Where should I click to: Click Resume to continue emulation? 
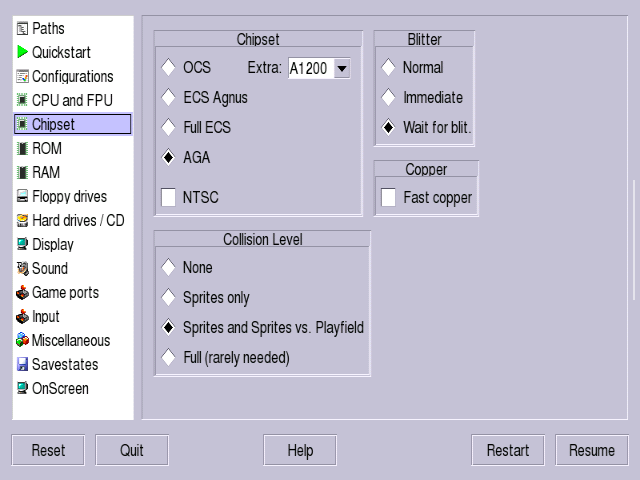(592, 450)
